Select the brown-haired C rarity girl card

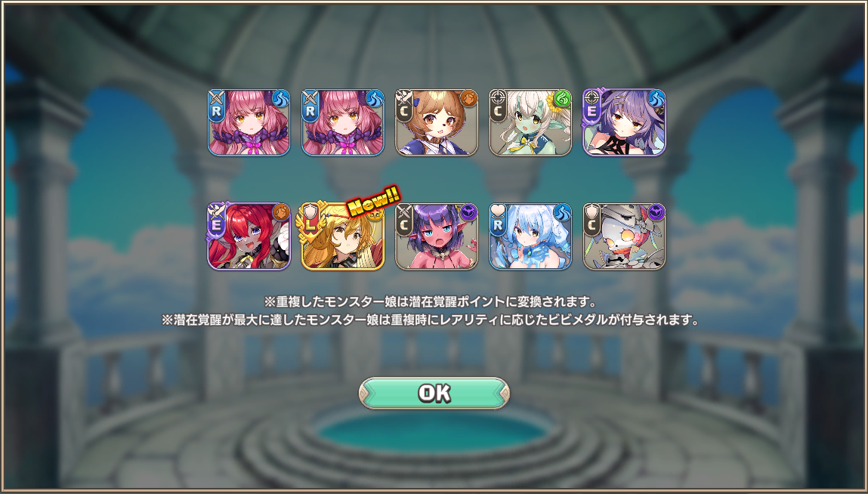point(436,122)
